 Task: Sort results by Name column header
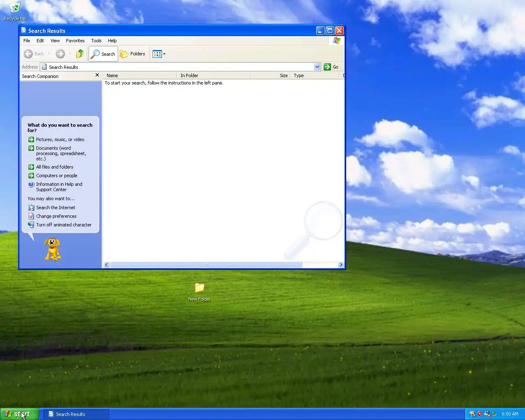(140, 75)
